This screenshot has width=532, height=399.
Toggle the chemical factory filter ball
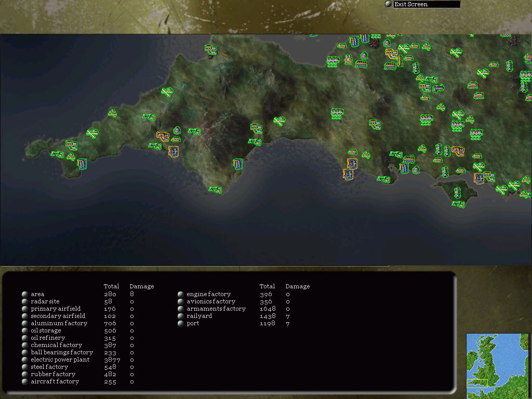point(25,345)
